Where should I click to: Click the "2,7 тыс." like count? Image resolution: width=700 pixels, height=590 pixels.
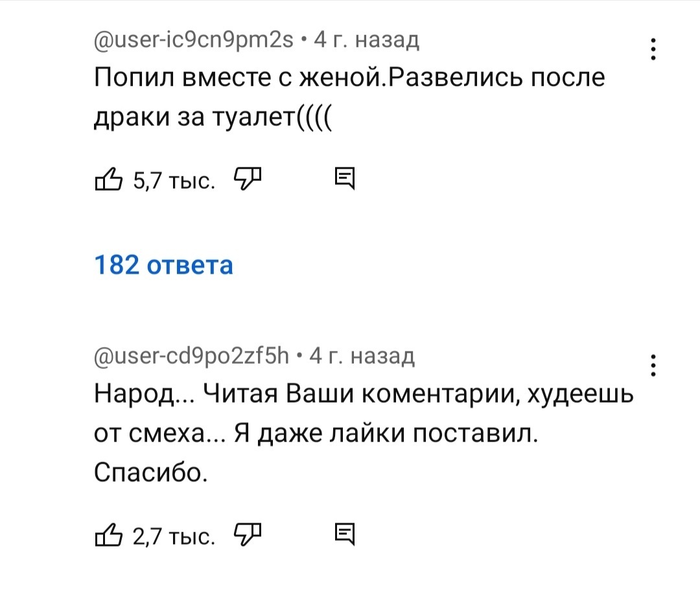173,536
